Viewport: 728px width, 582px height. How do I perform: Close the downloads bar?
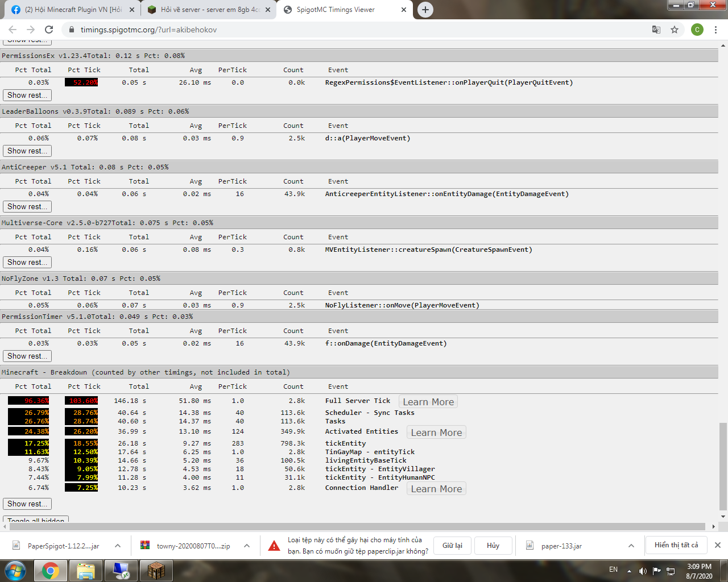click(718, 545)
